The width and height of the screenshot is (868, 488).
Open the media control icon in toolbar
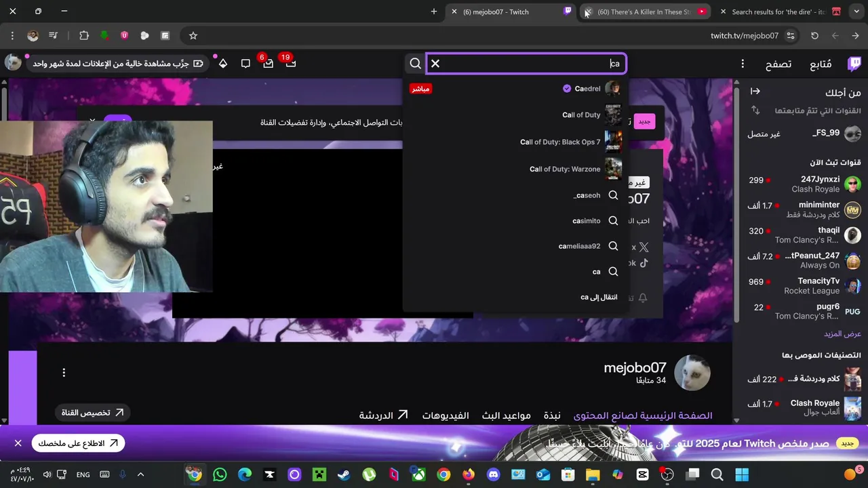pos(53,35)
